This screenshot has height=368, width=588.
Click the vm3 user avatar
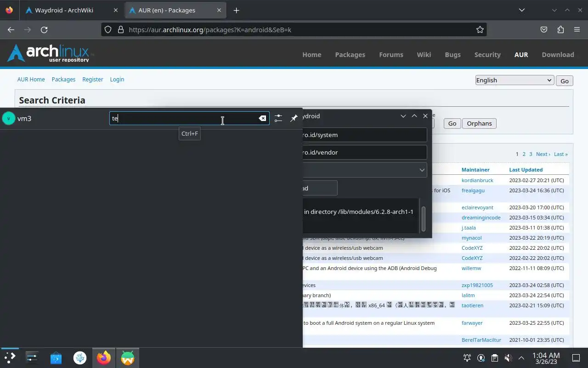pyautogui.click(x=9, y=118)
